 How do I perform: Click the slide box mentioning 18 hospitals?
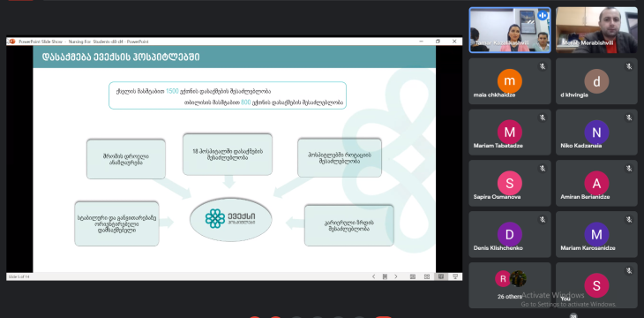pos(228,155)
